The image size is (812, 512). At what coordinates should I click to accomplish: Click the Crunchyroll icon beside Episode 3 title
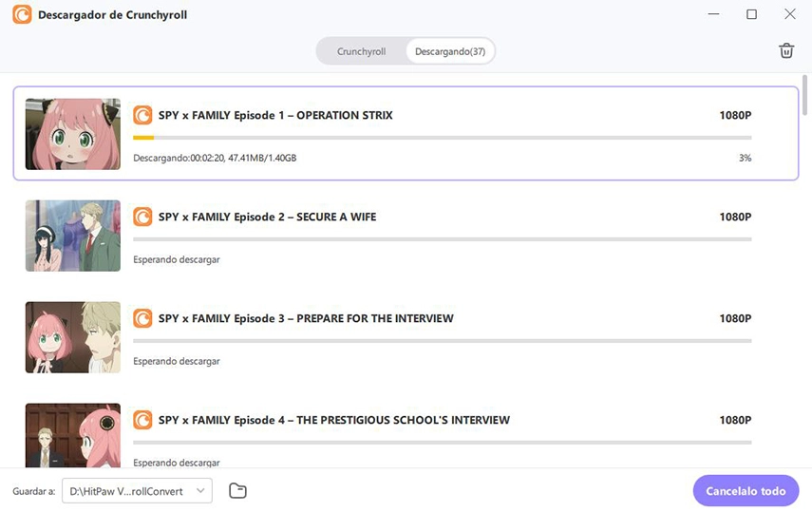coord(142,318)
